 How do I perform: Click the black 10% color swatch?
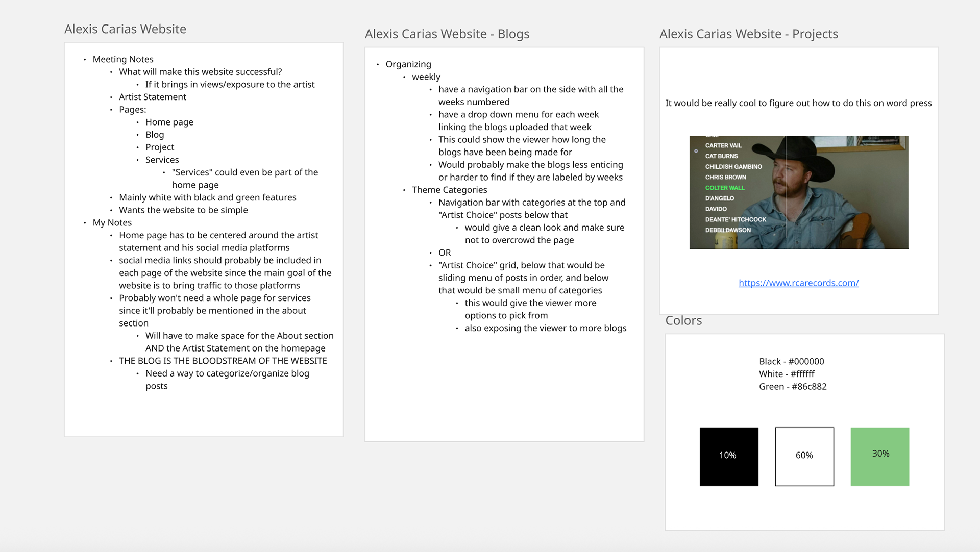click(x=728, y=457)
